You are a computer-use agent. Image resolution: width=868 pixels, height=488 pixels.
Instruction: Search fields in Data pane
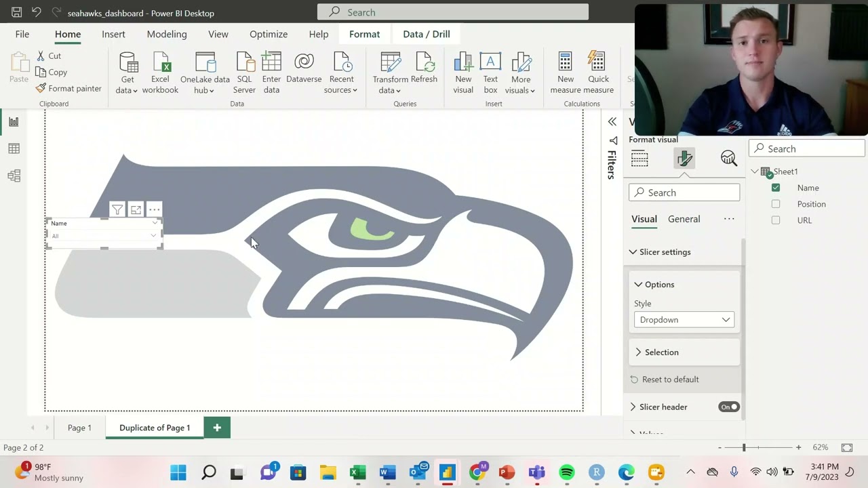click(x=807, y=148)
